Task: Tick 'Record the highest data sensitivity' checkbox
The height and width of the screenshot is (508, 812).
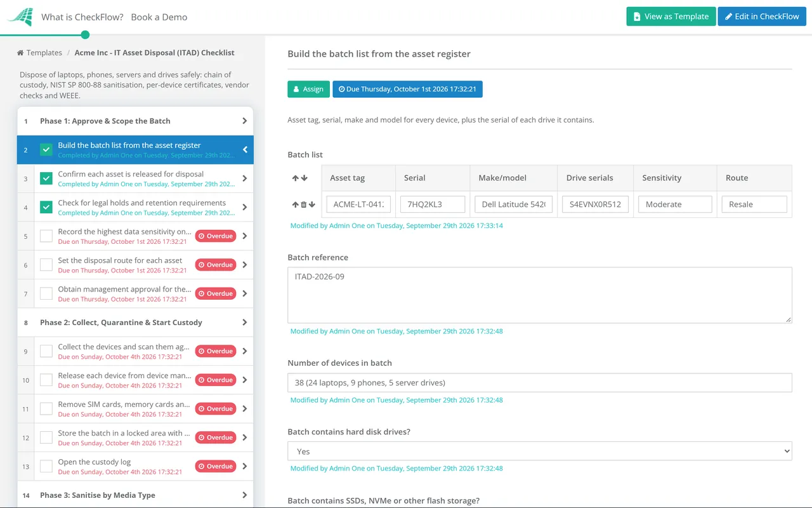Action: (46, 236)
